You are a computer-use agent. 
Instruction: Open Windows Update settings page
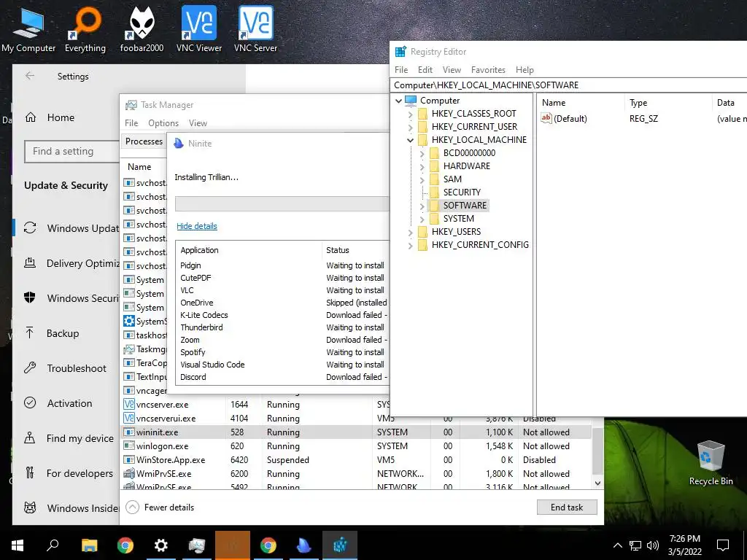point(71,228)
